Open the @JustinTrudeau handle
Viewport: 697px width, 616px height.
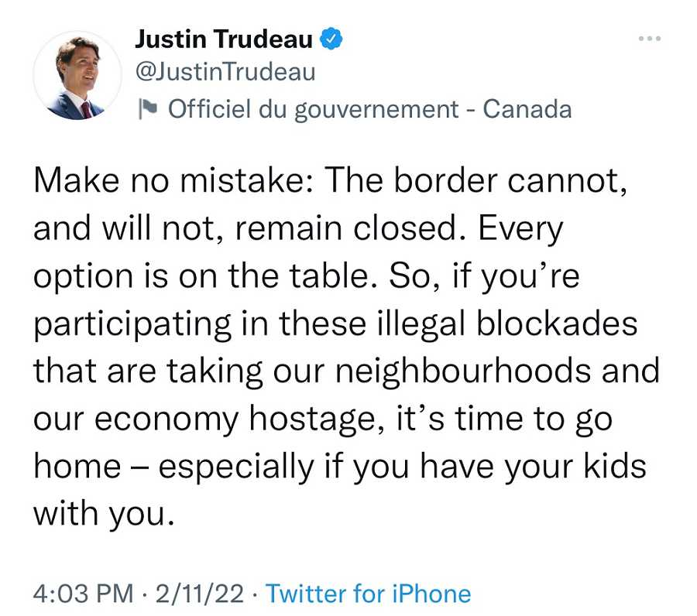pos(225,72)
